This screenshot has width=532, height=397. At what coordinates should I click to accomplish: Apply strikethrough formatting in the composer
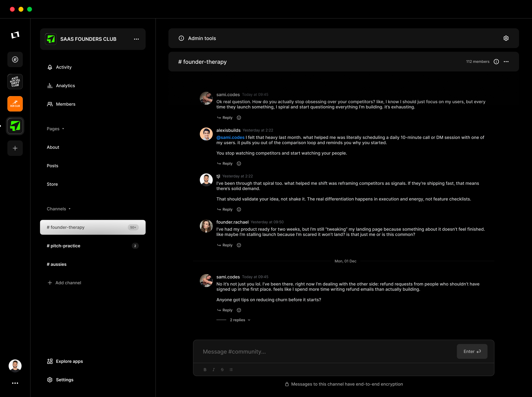(222, 369)
